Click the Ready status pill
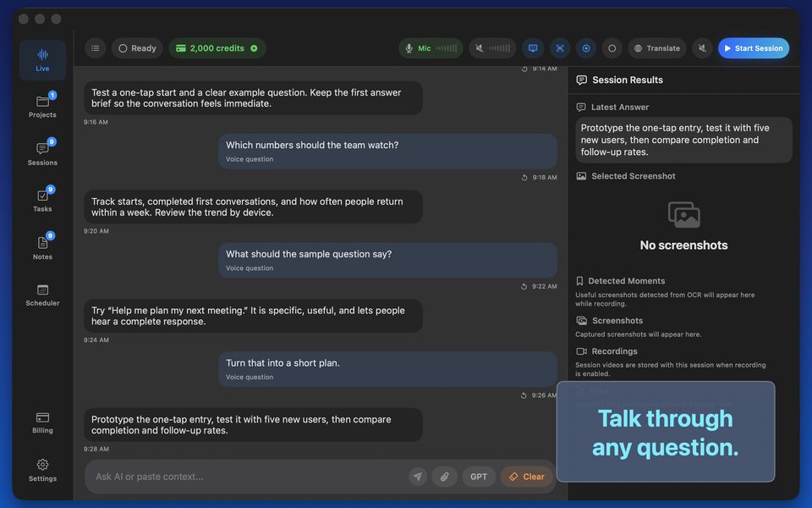Screen dimensions: 812x508 [137, 48]
